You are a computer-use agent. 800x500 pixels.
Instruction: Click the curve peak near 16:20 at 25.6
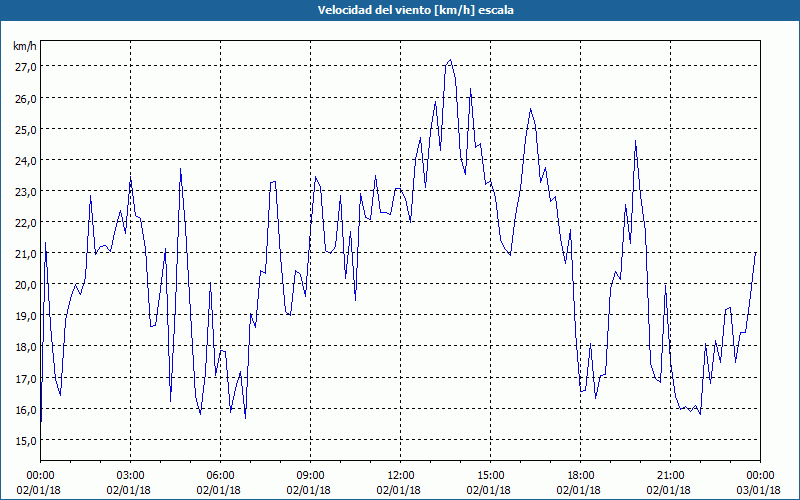coord(531,109)
